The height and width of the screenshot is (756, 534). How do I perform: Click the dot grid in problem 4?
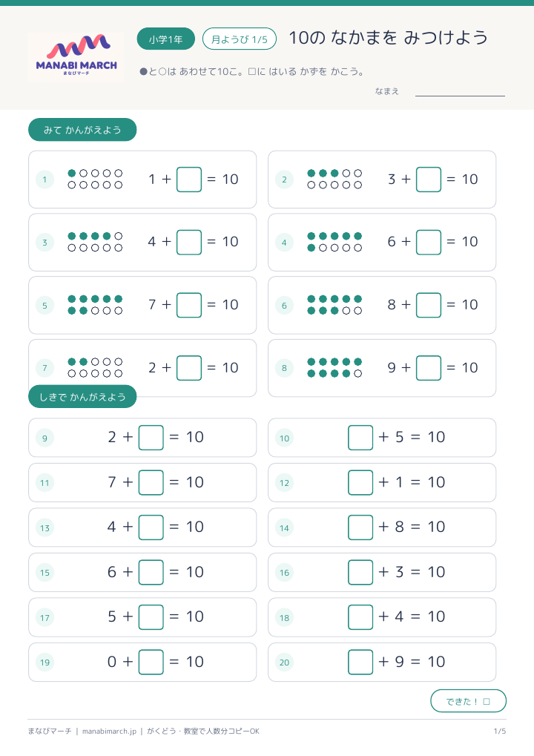point(334,242)
